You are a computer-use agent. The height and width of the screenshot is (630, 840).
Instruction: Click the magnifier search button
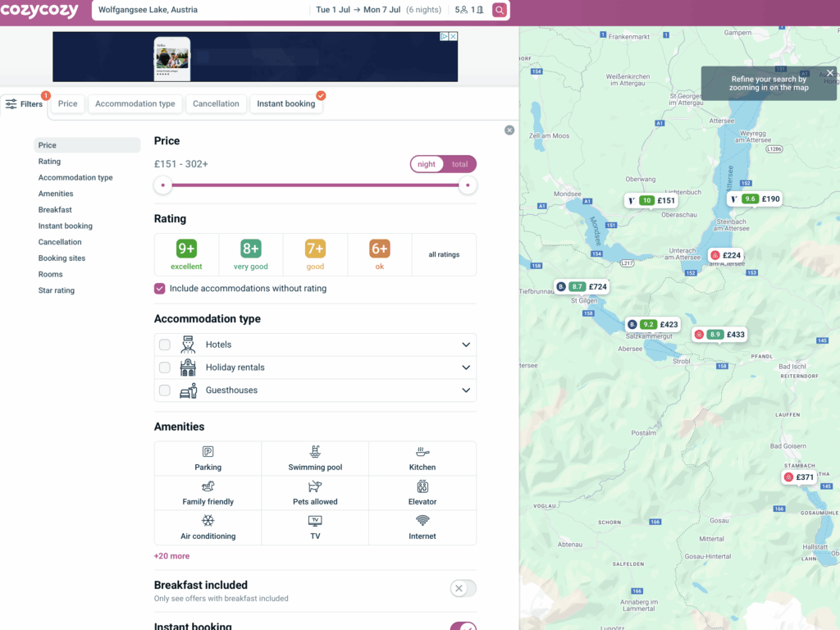pyautogui.click(x=500, y=10)
